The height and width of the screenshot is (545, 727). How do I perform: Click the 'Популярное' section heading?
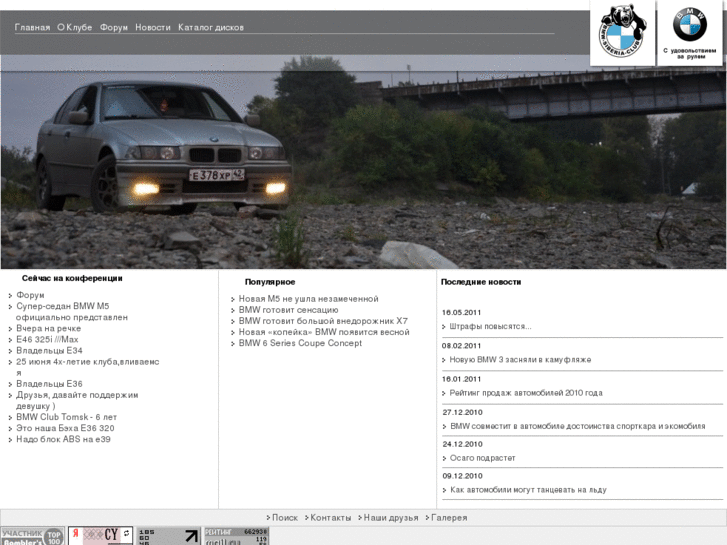(x=270, y=282)
